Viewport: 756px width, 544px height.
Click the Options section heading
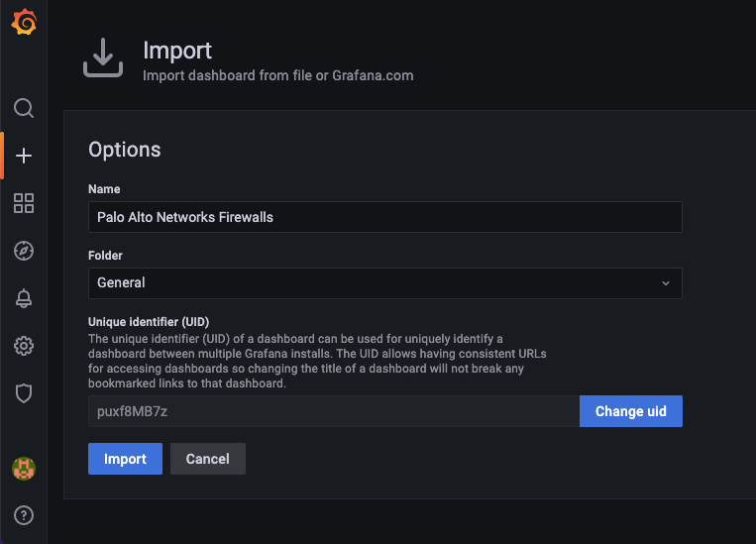click(x=124, y=150)
